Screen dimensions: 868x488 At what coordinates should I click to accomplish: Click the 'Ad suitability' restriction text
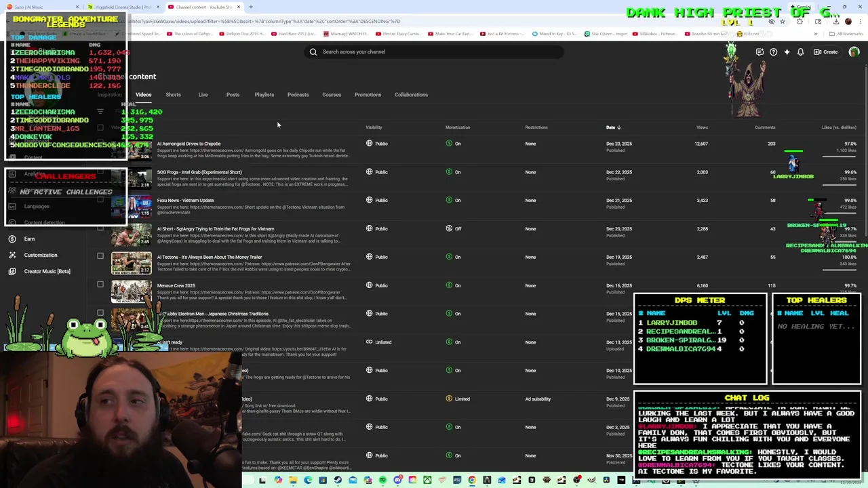tap(538, 399)
